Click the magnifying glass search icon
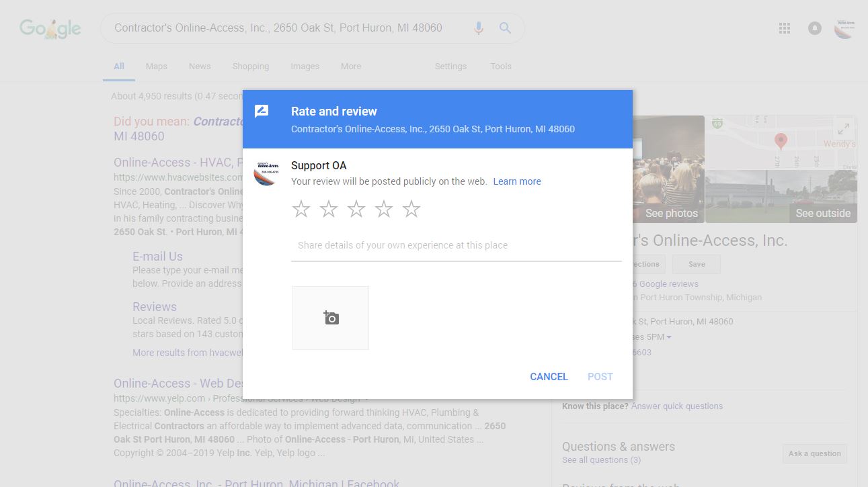The image size is (868, 487). [x=505, y=28]
